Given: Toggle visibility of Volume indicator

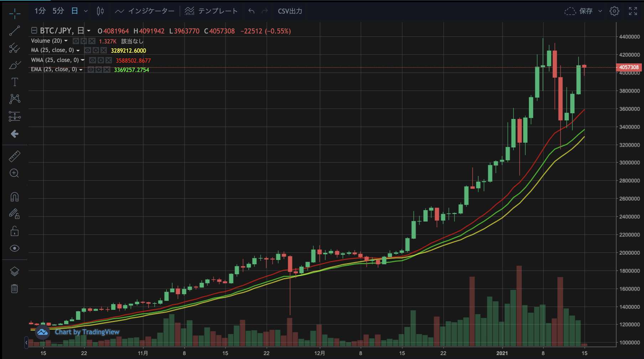Looking at the screenshot, I should click(x=76, y=41).
